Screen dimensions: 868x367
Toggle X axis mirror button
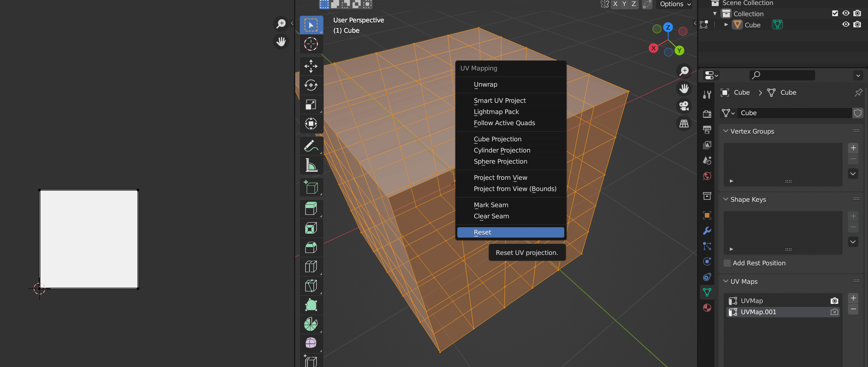pyautogui.click(x=615, y=4)
